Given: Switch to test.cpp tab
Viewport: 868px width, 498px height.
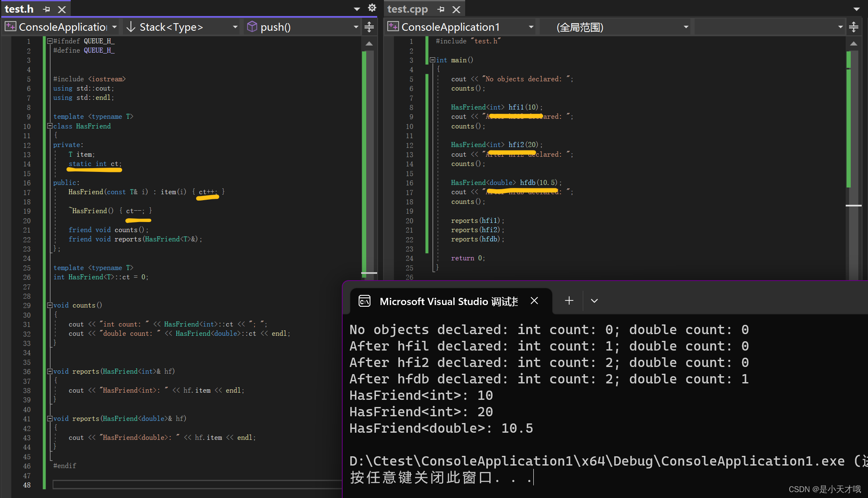Looking at the screenshot, I should click(x=407, y=9).
